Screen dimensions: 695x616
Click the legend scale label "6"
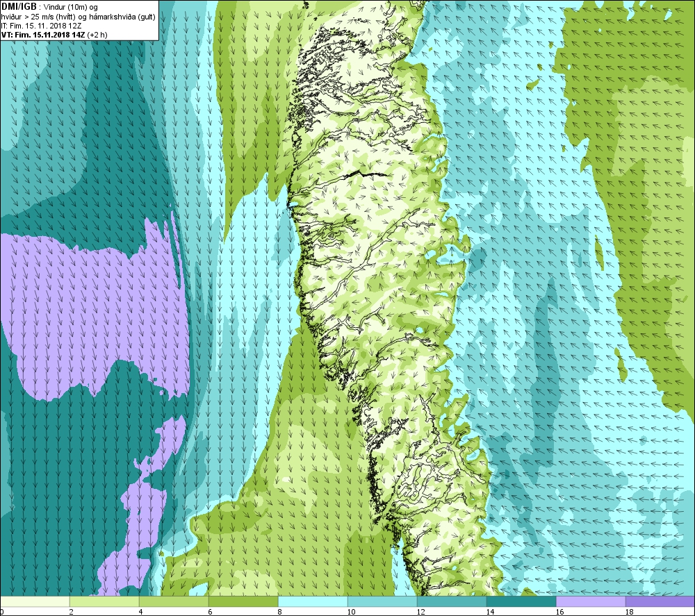(211, 612)
